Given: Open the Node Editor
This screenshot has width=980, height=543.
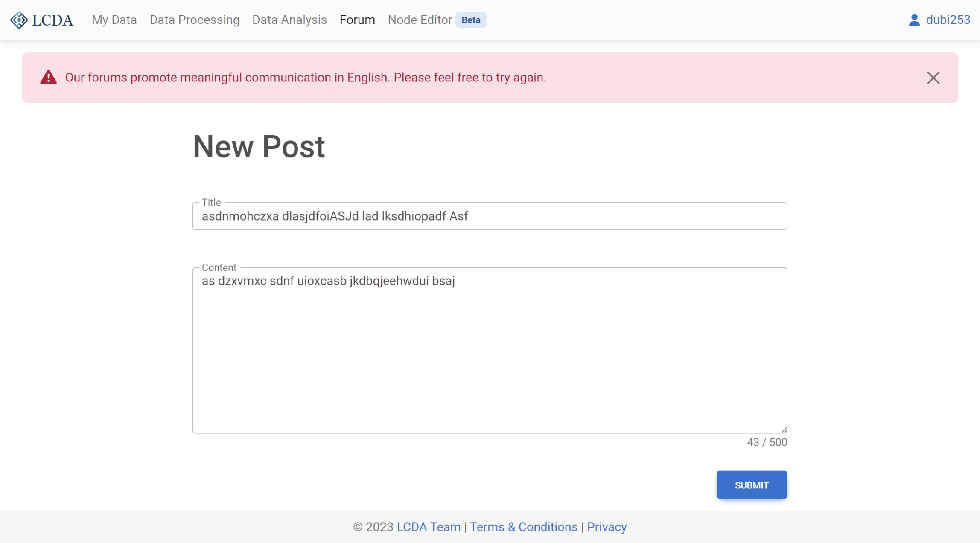Looking at the screenshot, I should tap(420, 20).
